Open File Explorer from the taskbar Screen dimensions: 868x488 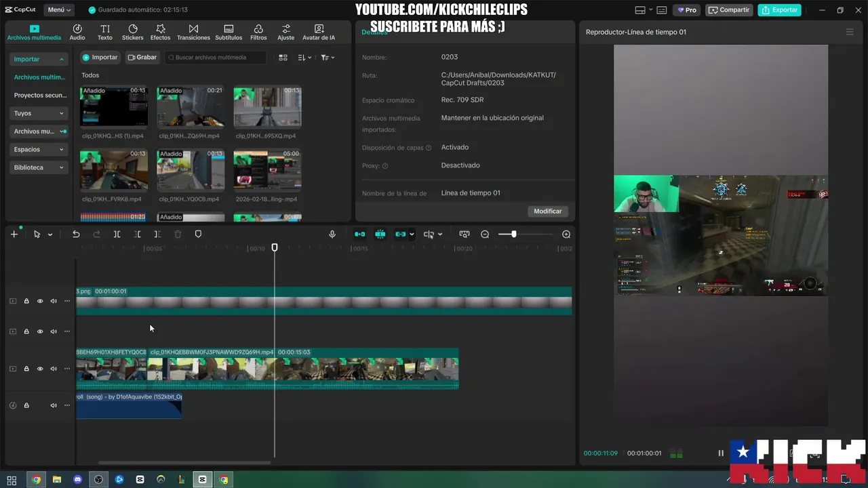pos(57,480)
